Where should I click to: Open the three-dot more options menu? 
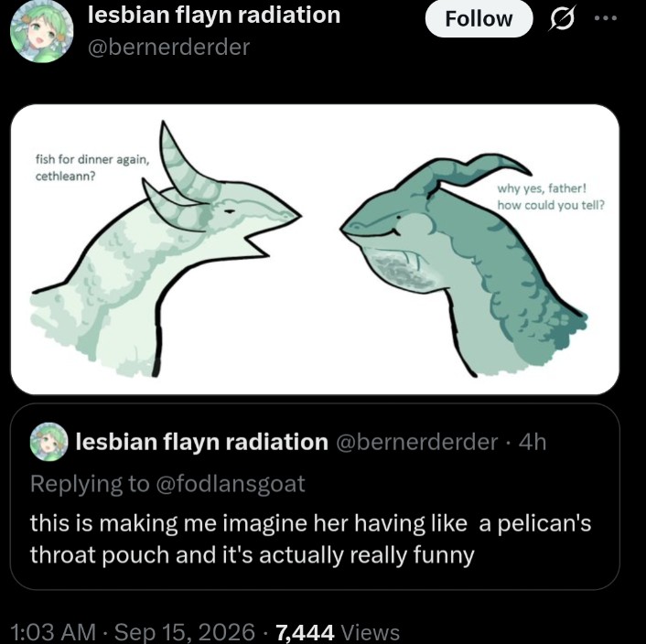pyautogui.click(x=606, y=17)
